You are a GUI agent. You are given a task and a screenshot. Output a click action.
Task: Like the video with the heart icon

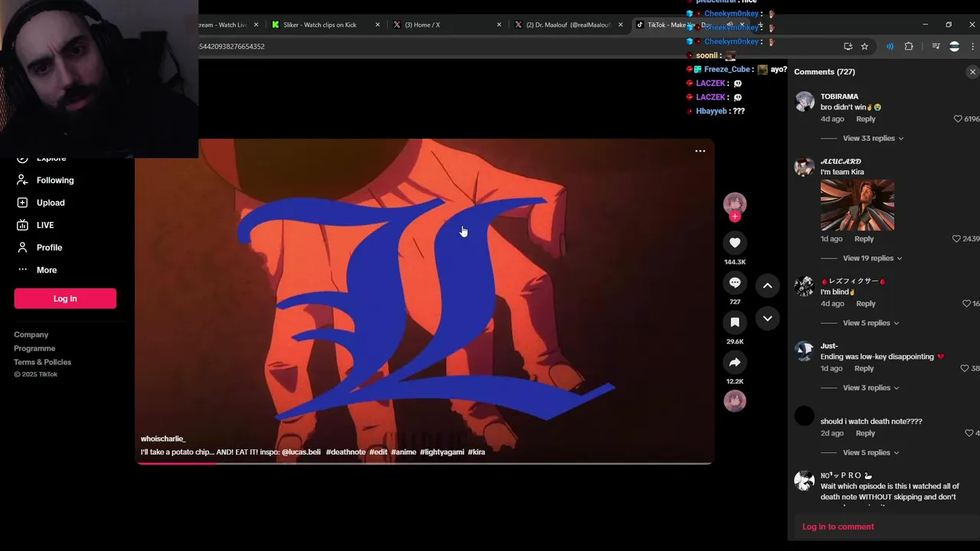735,243
